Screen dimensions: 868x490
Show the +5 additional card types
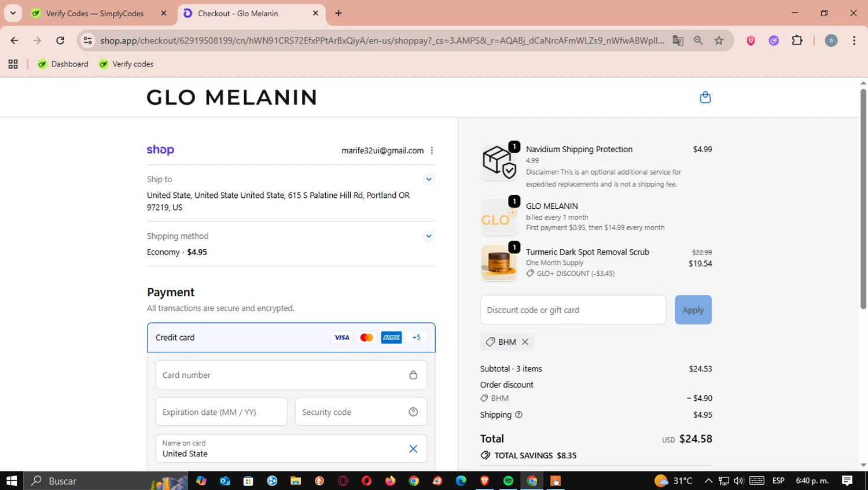click(x=416, y=337)
